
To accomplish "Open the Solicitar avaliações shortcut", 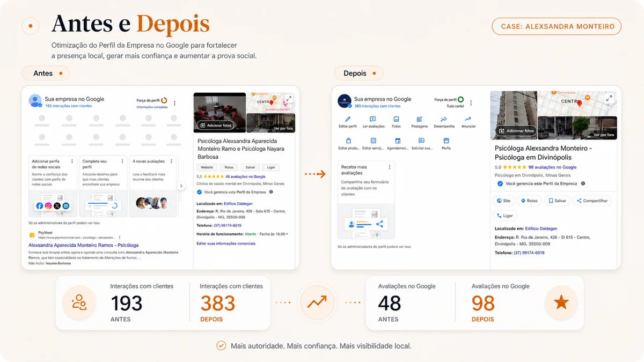I will click(x=422, y=144).
